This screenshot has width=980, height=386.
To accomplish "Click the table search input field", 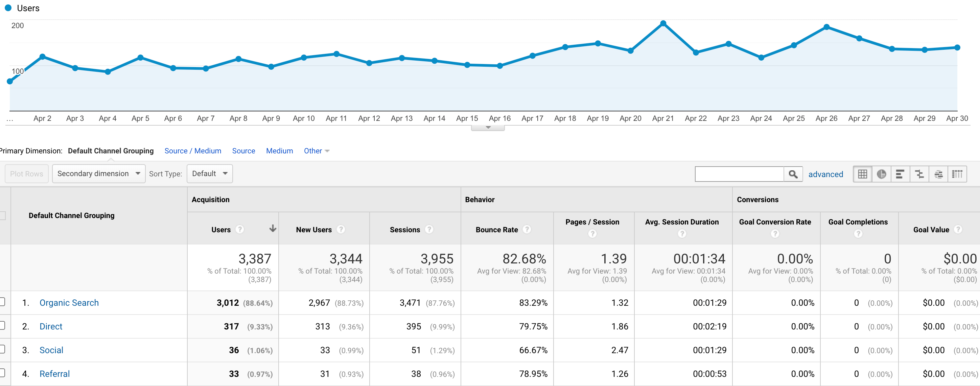I will pyautogui.click(x=739, y=174).
